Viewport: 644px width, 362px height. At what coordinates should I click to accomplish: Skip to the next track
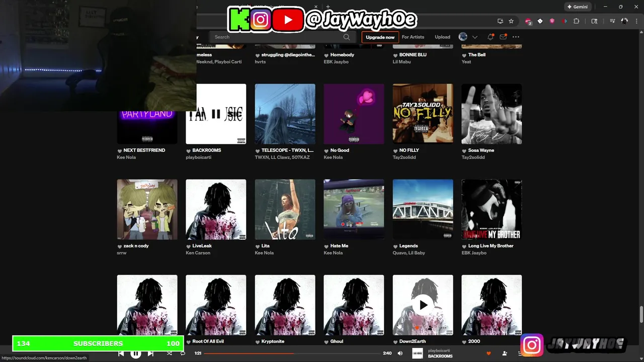click(x=150, y=353)
